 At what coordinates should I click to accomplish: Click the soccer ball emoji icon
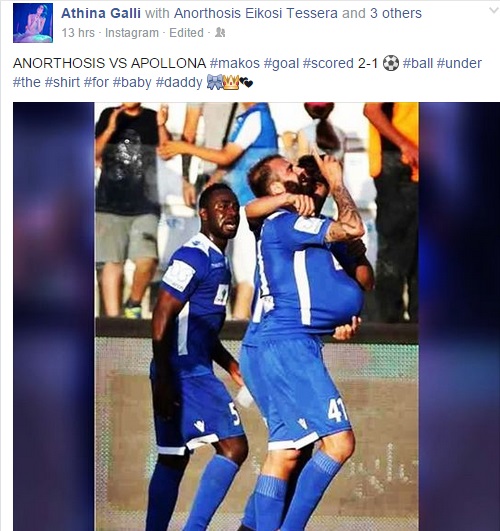[x=391, y=63]
